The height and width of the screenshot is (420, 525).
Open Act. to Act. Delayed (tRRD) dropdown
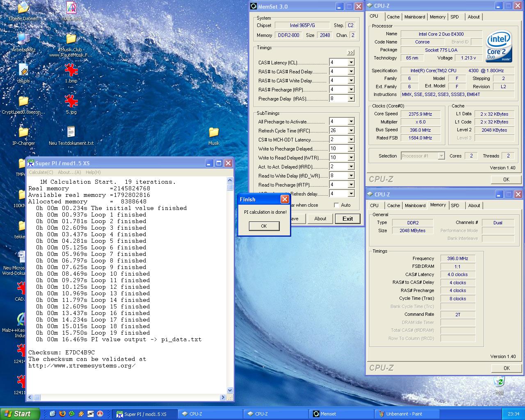tap(351, 167)
